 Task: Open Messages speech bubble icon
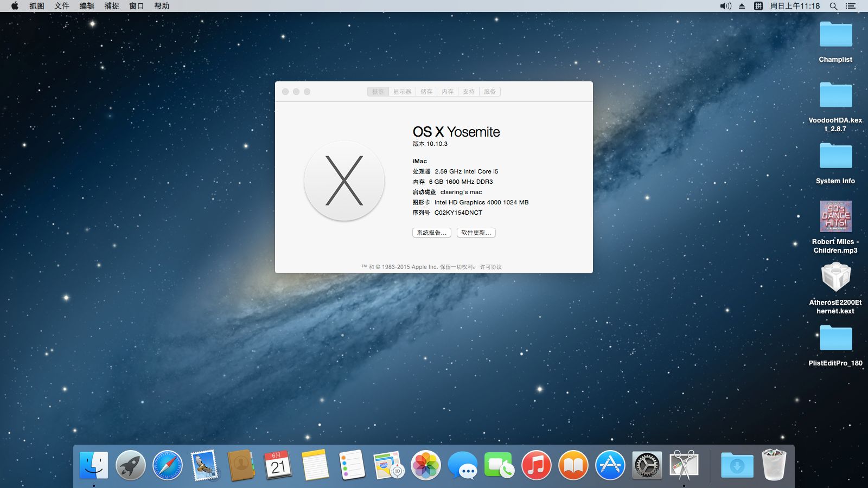click(463, 465)
